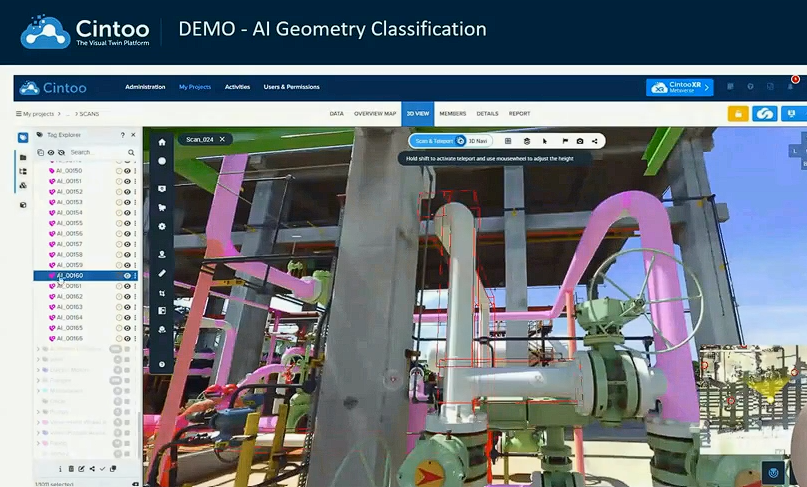This screenshot has width=807, height=487.
Task: Hide the AI_00153 tag with its eye icon
Action: 127,202
